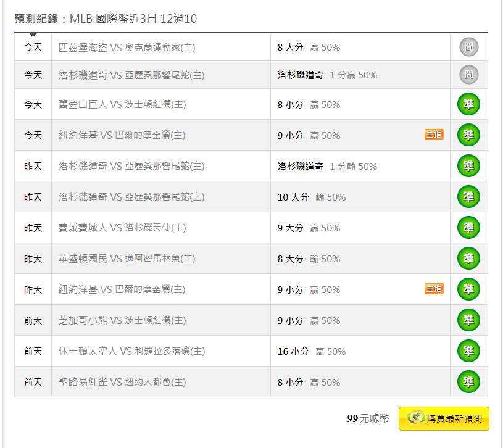Screen dimensions: 503x448
Task: Click 今天 date cell in 匹茲堡海盜 row
Action: pos(33,48)
